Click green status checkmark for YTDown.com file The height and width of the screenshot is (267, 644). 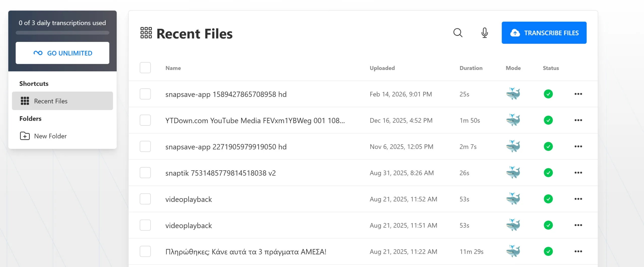pyautogui.click(x=548, y=120)
